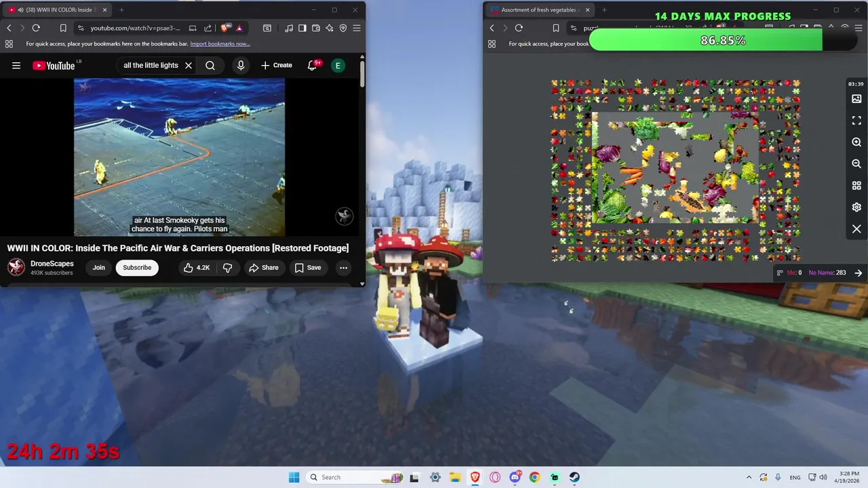Reload the puzzle page

(519, 28)
